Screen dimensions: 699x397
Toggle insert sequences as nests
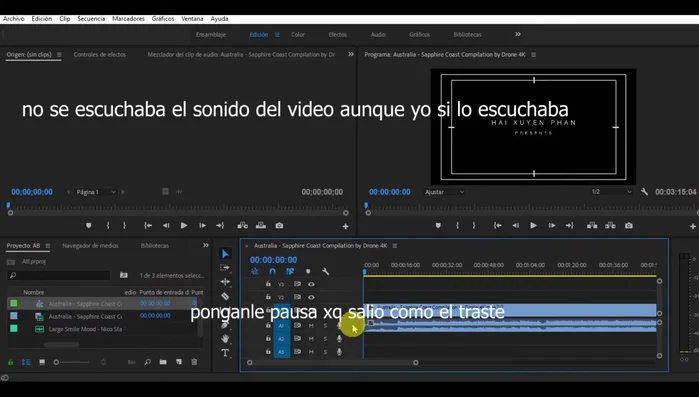[x=255, y=271]
